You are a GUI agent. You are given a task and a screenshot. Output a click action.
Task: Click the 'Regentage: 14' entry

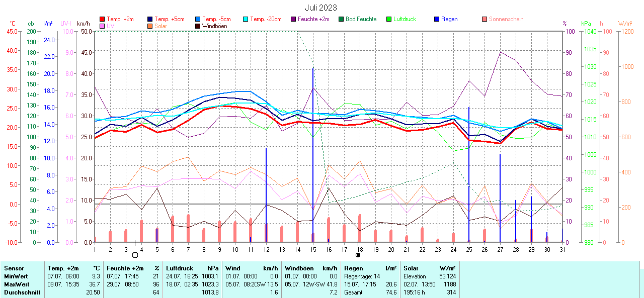[362, 276]
